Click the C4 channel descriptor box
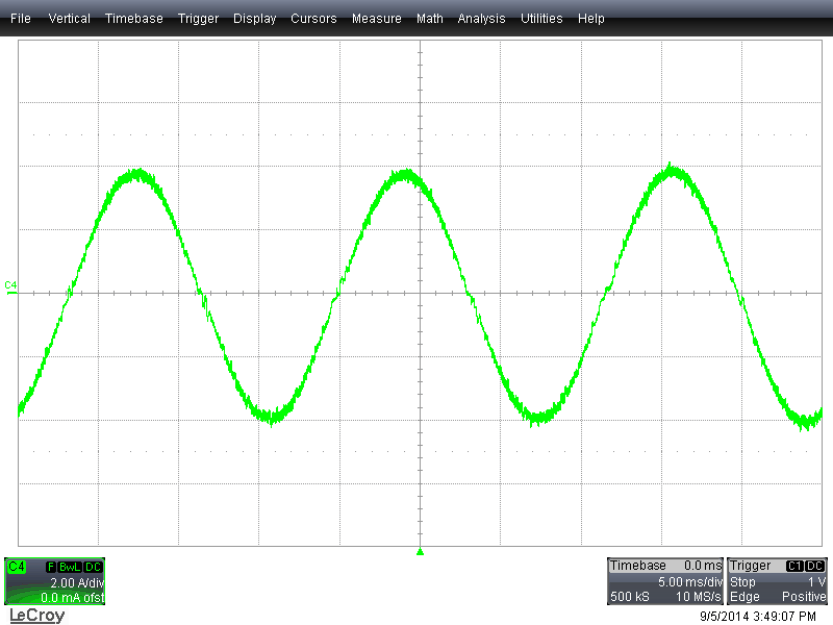The width and height of the screenshot is (833, 625). (54, 581)
